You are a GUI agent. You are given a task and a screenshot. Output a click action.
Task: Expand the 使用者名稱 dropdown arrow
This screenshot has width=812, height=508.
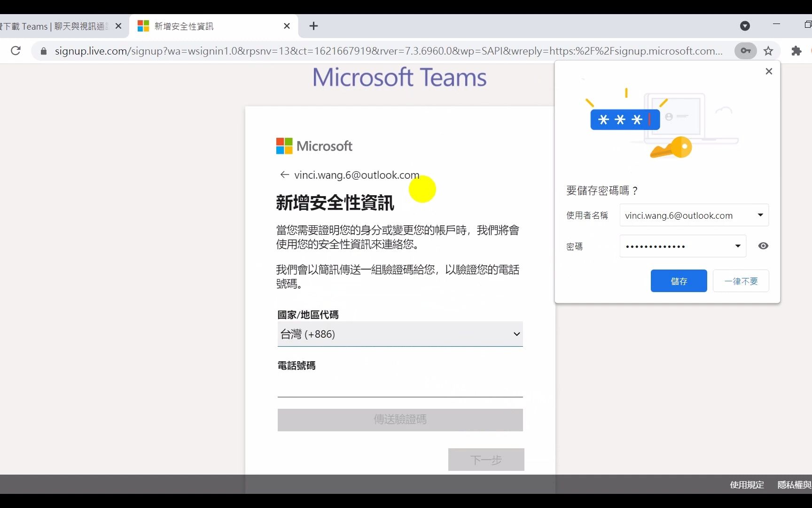click(x=760, y=215)
